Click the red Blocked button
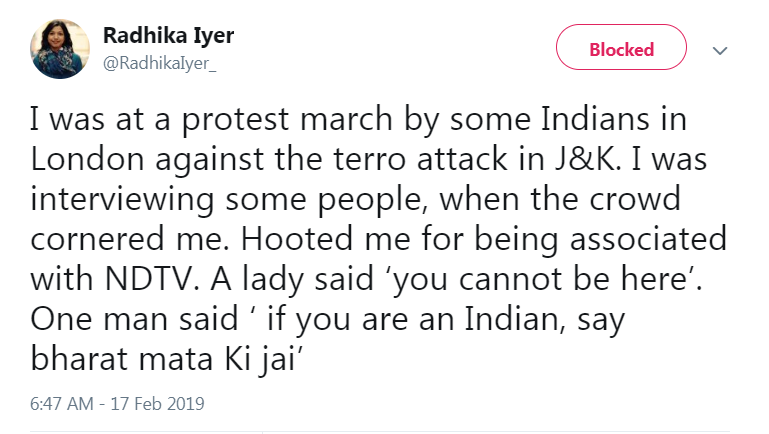Viewport: 769px width, 434px height. click(x=621, y=49)
